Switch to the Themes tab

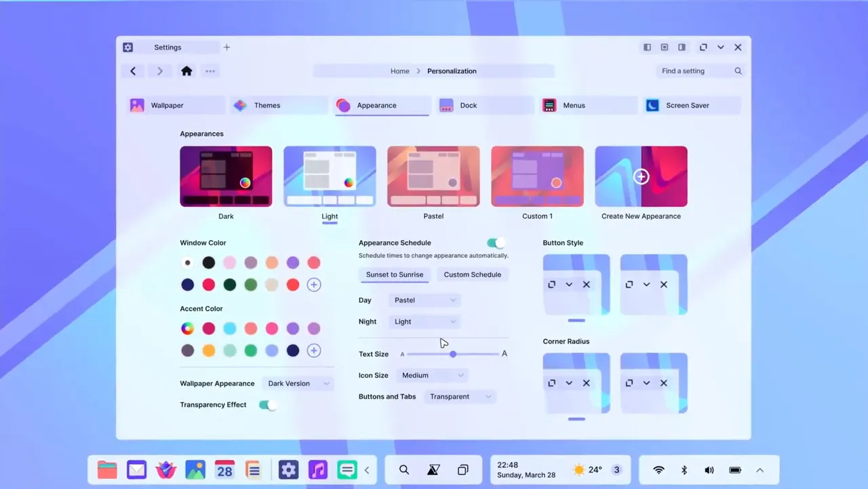[278, 105]
